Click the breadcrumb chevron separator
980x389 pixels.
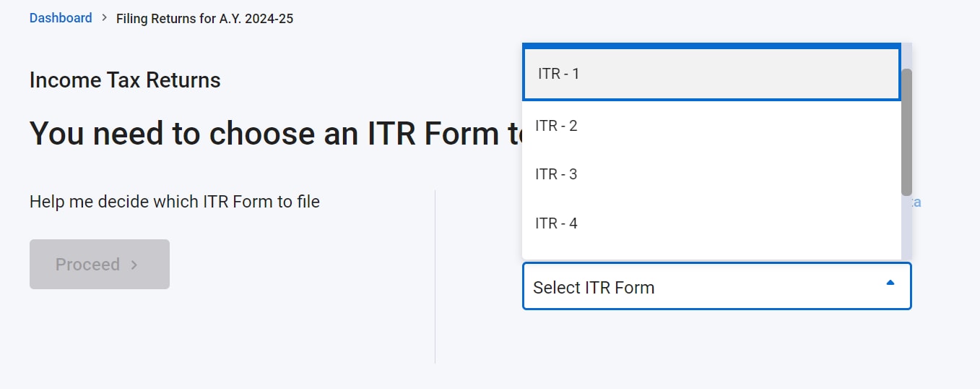104,18
